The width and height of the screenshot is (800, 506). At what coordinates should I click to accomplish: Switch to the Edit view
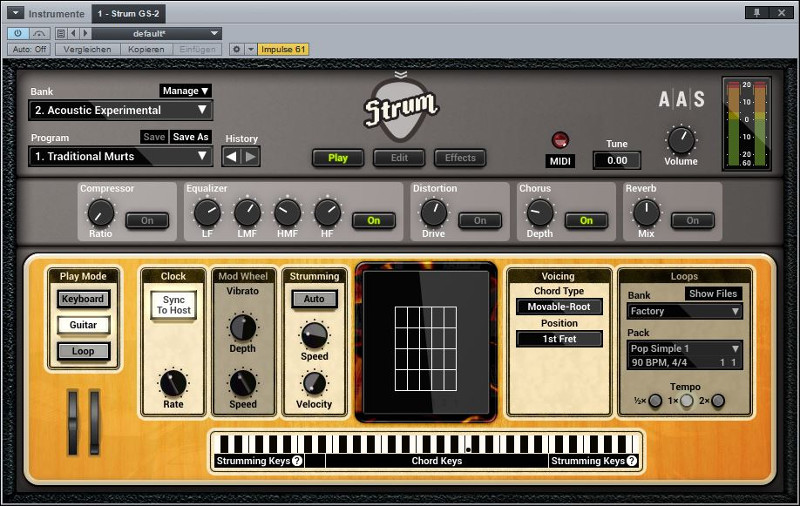pyautogui.click(x=399, y=158)
